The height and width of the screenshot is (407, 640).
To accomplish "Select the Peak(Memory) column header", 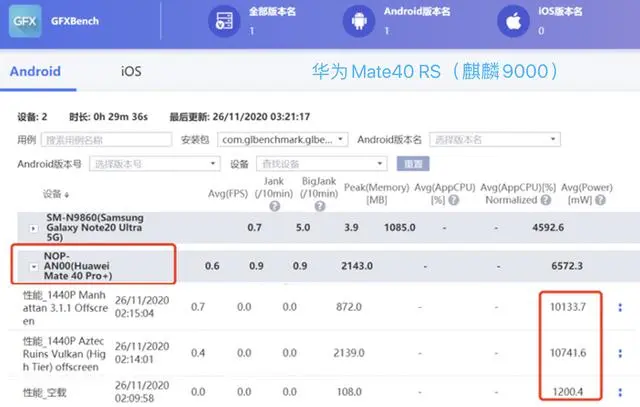I will (376, 193).
